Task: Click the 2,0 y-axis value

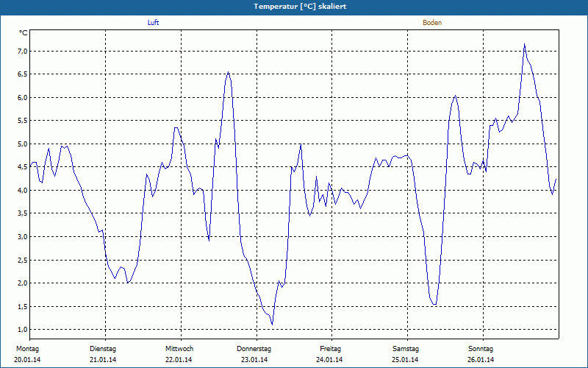Action: pos(24,283)
